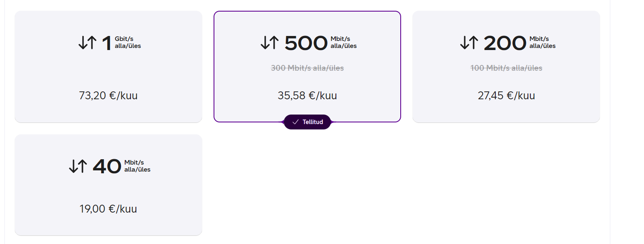The width and height of the screenshot is (644, 244).
Task: Click the large 200 speed number
Action: (505, 43)
